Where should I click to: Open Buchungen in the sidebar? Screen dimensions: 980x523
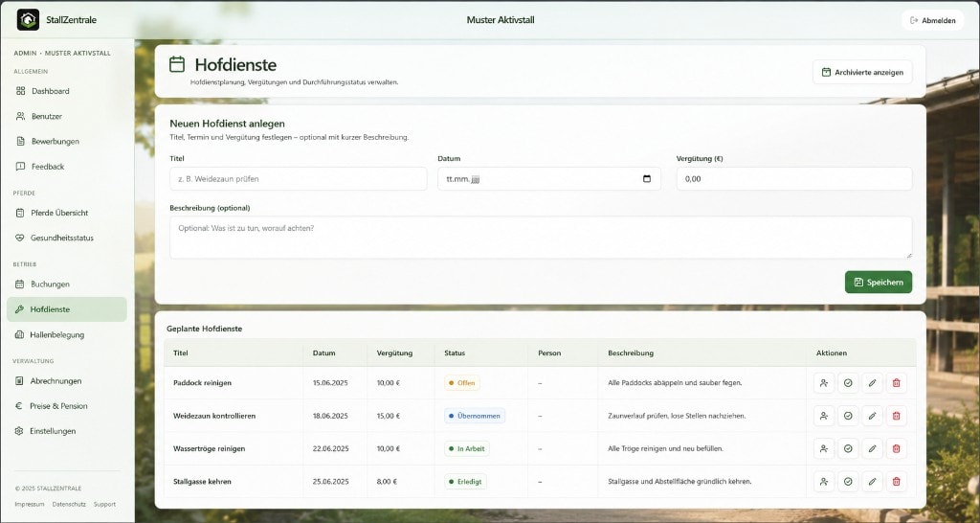[67, 284]
